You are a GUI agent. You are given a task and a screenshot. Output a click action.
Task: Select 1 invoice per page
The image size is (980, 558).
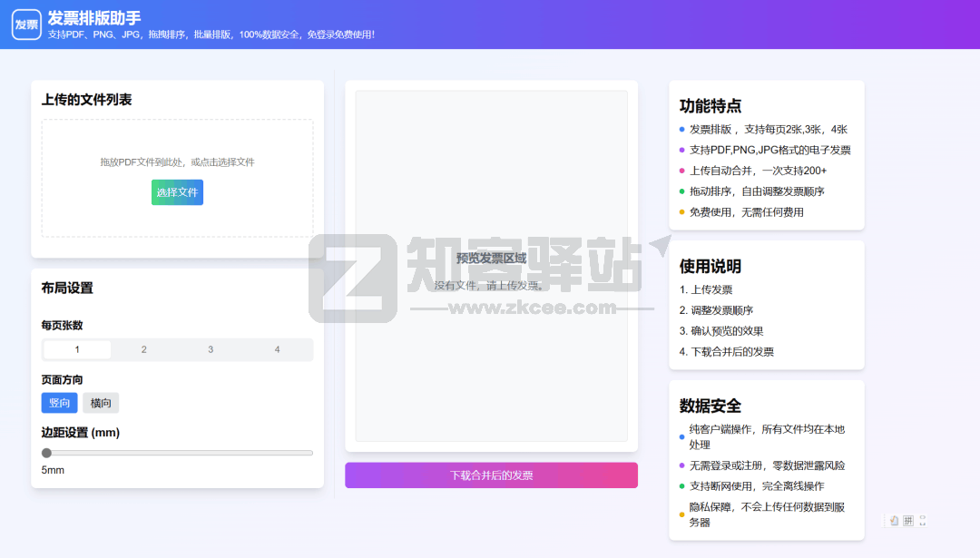(x=77, y=348)
